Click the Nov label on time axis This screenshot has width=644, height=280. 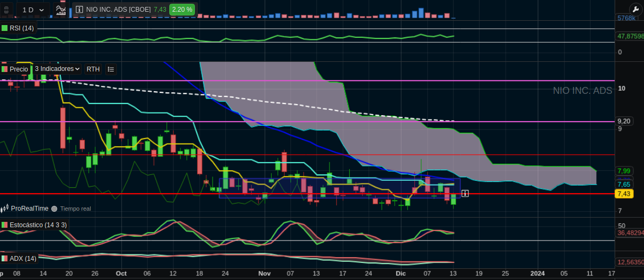[264, 273]
